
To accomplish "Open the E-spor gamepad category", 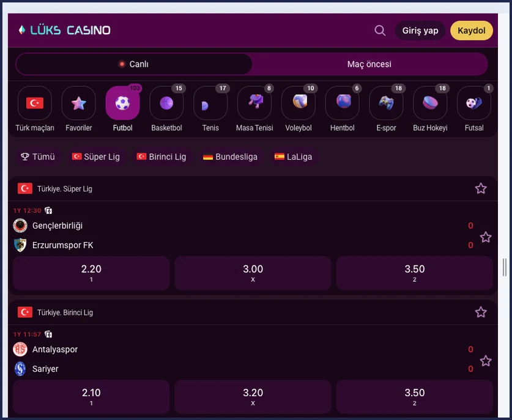I will [x=386, y=103].
